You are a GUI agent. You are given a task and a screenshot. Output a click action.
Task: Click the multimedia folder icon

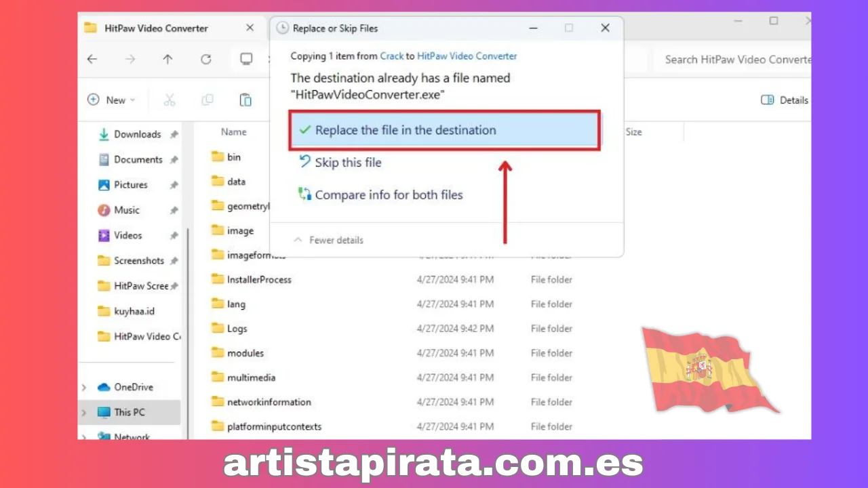point(218,377)
